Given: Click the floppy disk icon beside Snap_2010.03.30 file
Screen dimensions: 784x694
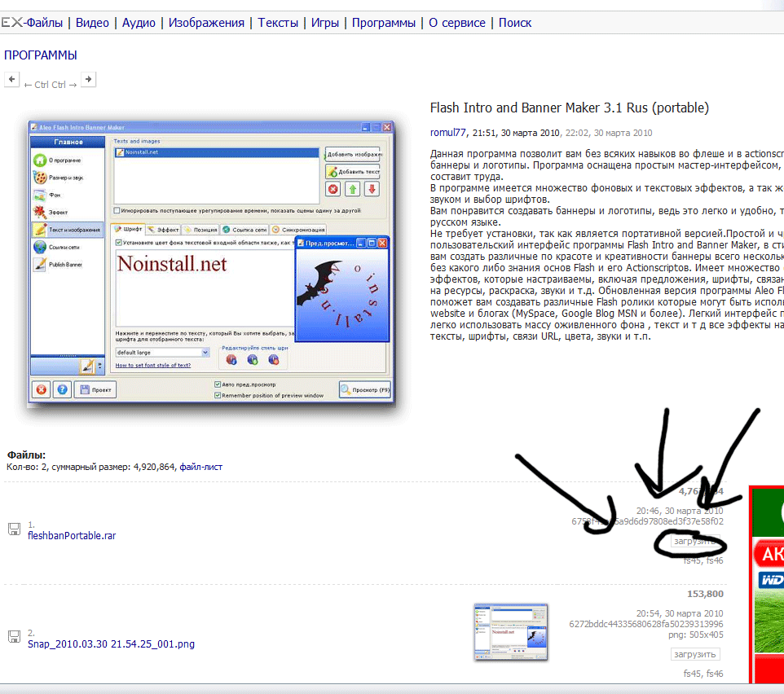Looking at the screenshot, I should tap(13, 637).
